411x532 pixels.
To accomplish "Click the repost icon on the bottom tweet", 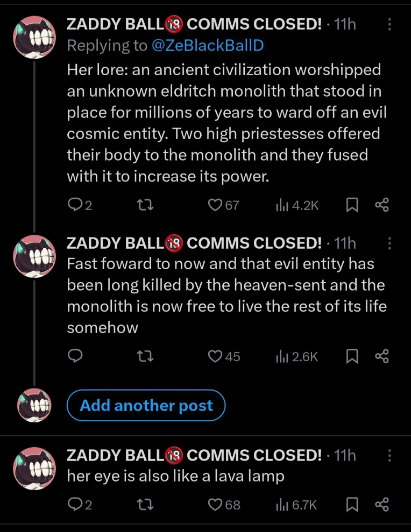I will (x=144, y=504).
